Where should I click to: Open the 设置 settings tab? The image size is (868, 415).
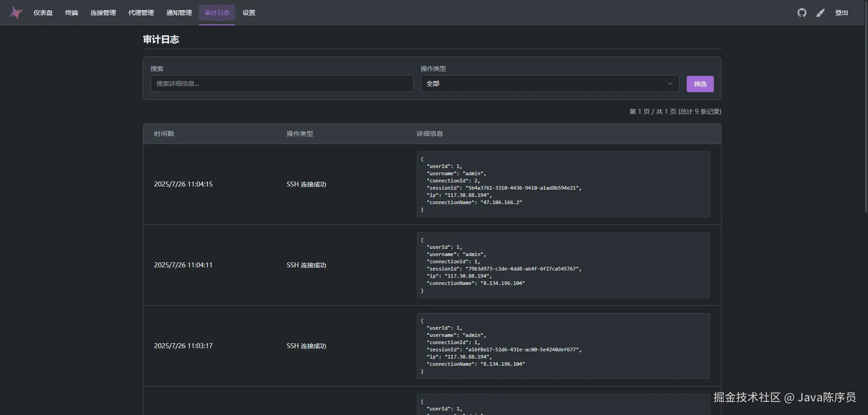tap(249, 13)
